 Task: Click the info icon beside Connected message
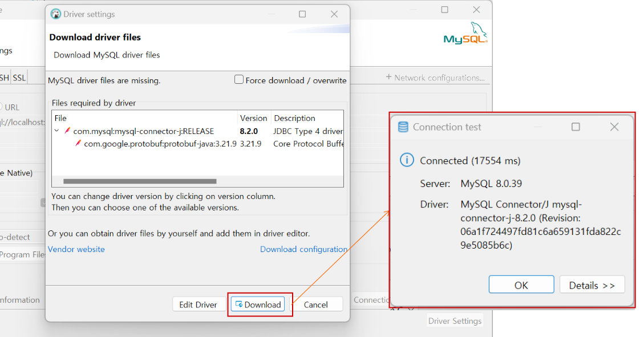click(x=407, y=160)
